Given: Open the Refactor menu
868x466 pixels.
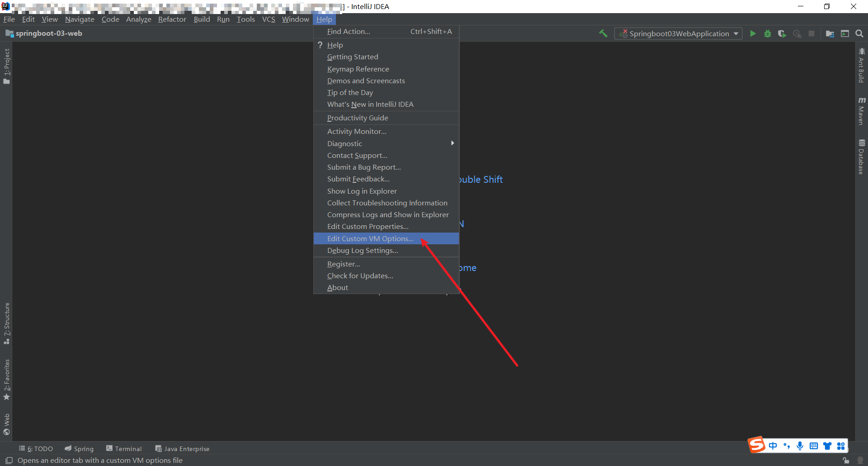Looking at the screenshot, I should [x=172, y=19].
